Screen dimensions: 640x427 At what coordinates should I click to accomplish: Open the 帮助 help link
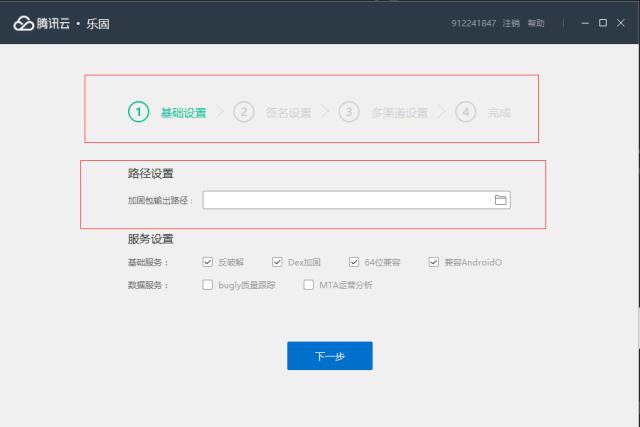[x=536, y=23]
